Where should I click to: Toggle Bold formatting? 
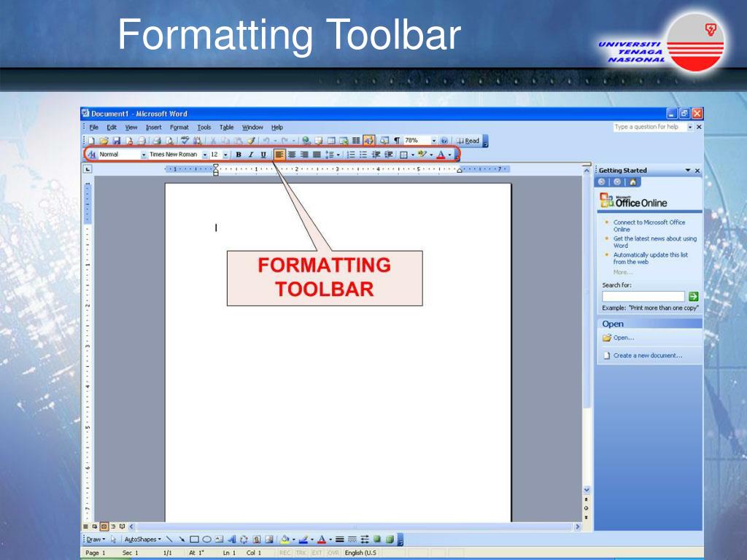239,155
